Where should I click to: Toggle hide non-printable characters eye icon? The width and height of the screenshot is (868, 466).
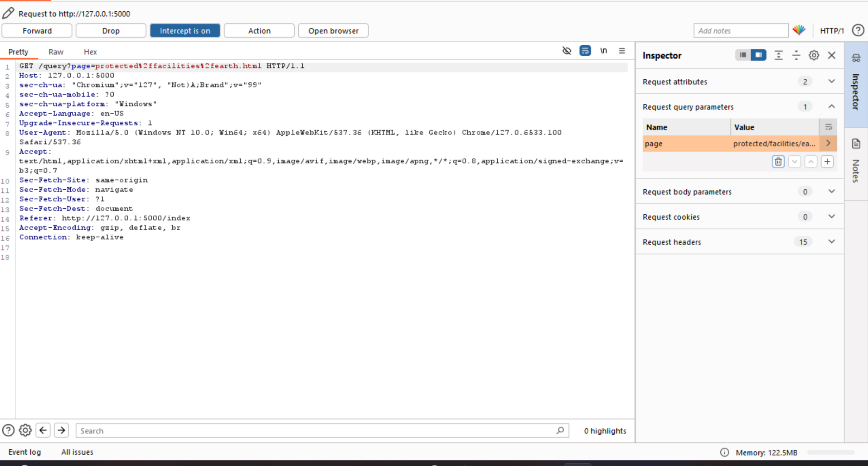coord(567,51)
